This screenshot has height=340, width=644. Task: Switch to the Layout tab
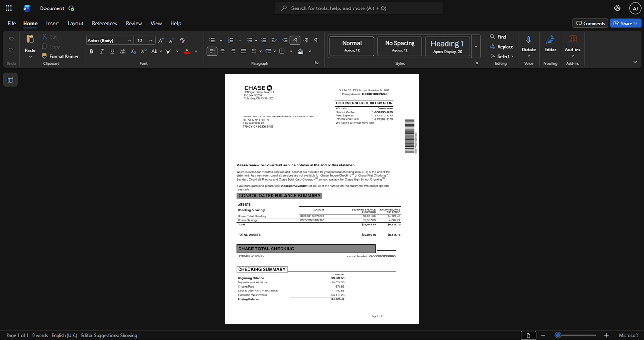pos(75,23)
